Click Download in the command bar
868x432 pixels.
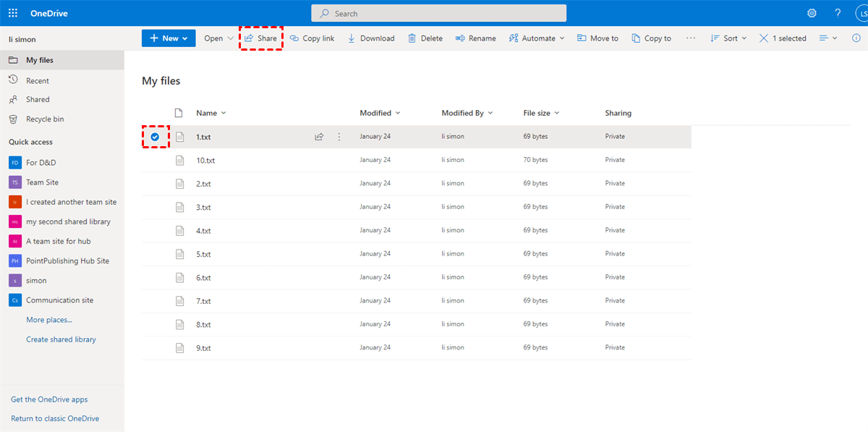coord(371,38)
